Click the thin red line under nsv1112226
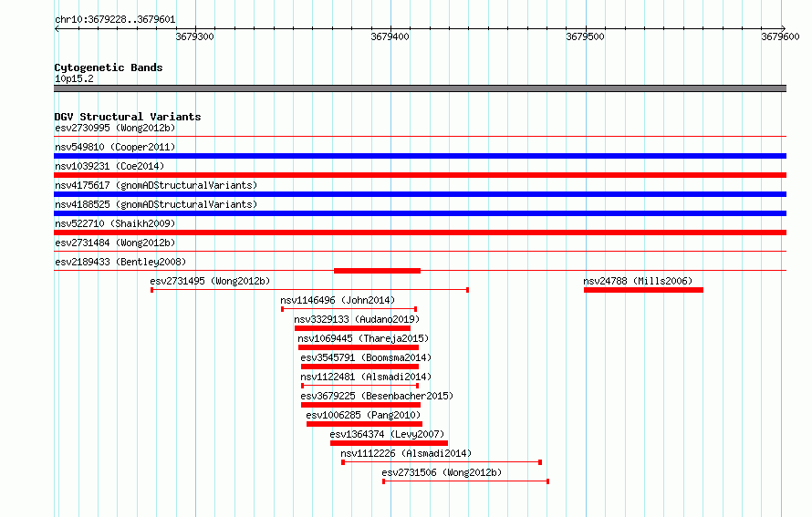 [x=442, y=462]
